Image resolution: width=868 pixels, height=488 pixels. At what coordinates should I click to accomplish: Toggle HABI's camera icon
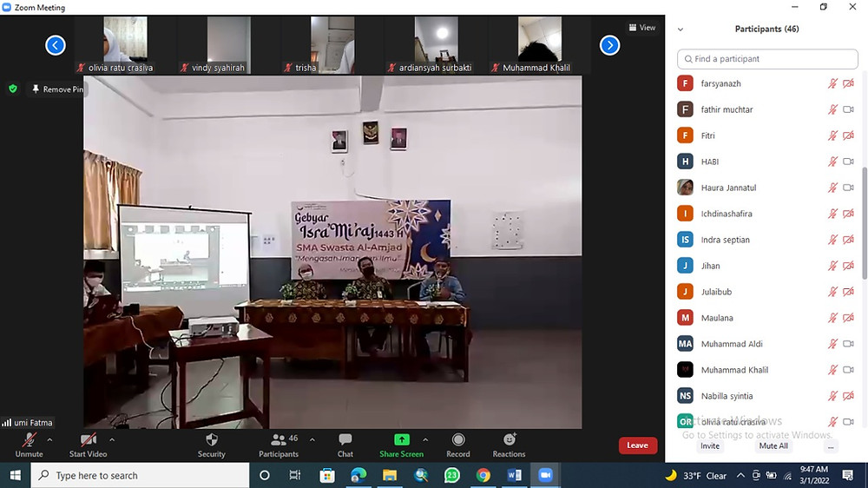(x=848, y=162)
